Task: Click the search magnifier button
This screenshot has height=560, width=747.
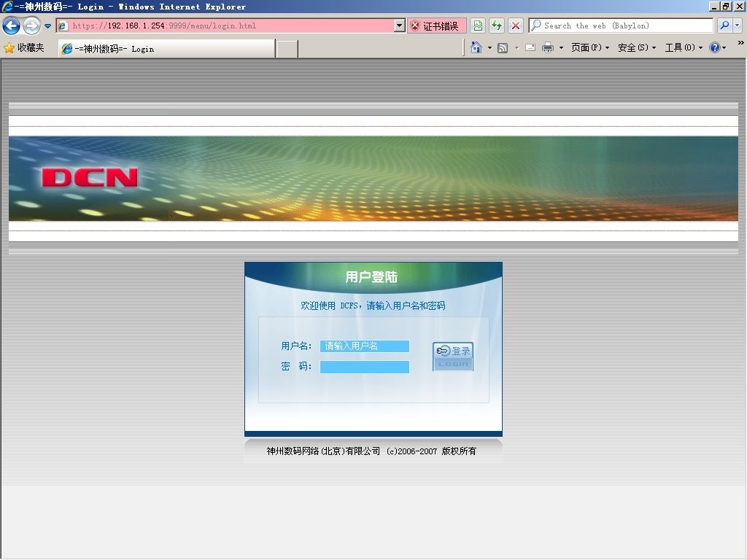Action: (724, 26)
